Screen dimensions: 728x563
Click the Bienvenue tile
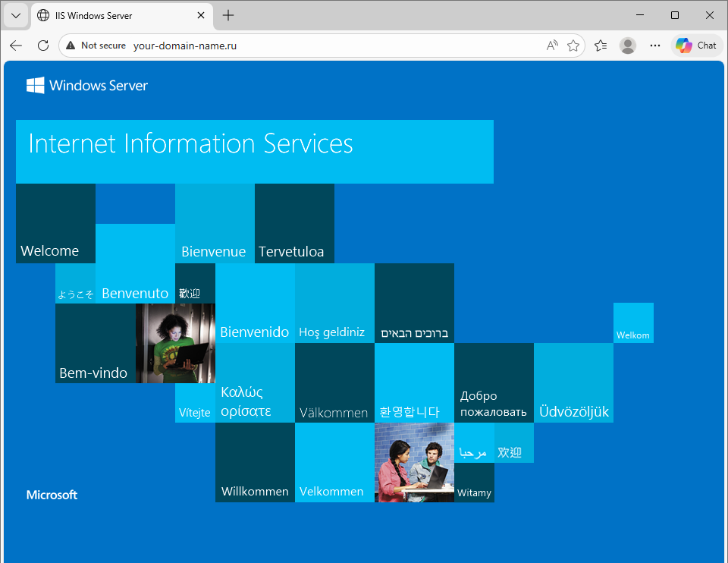point(215,224)
